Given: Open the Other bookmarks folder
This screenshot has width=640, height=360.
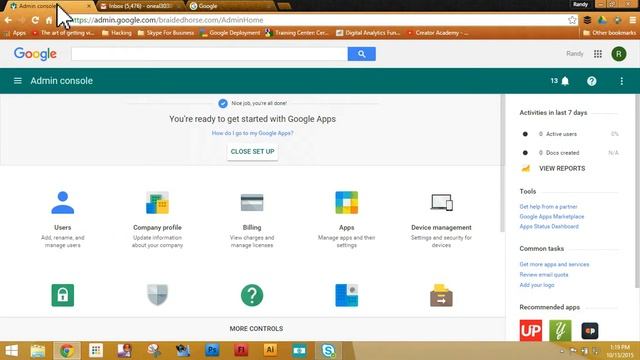Looking at the screenshot, I should click(x=610, y=33).
